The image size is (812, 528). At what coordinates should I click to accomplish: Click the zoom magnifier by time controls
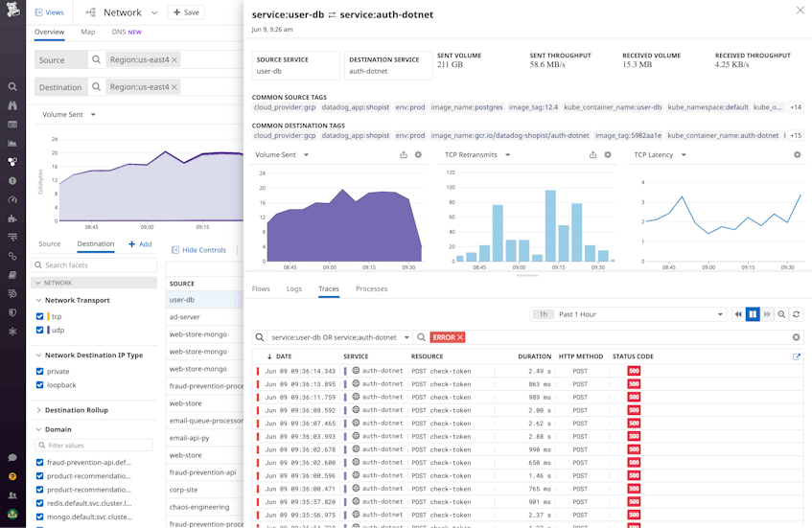click(781, 314)
